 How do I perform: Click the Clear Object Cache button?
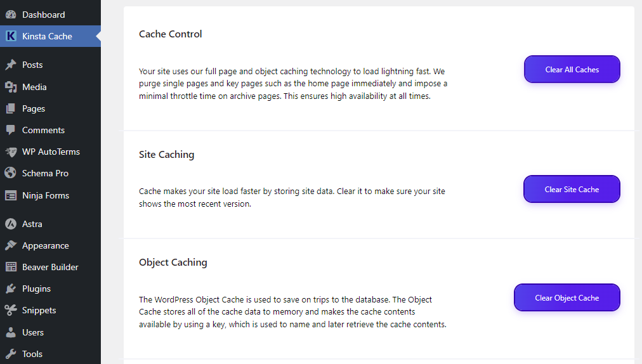[x=567, y=297]
